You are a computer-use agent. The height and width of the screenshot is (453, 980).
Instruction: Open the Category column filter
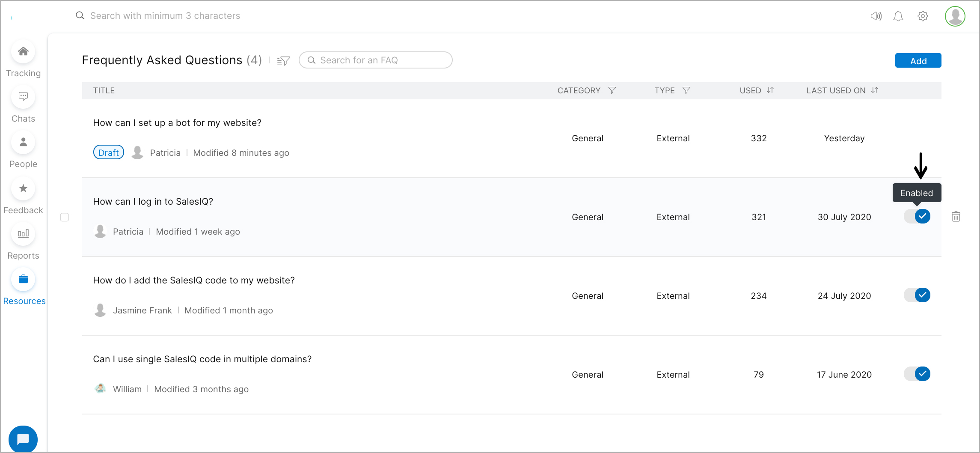coord(612,90)
